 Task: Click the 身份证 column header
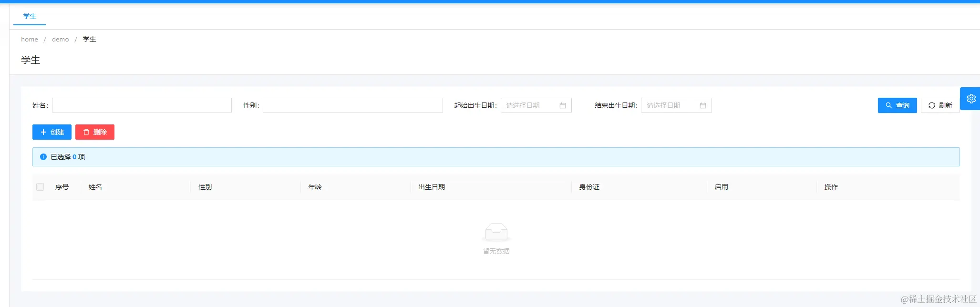pyautogui.click(x=589, y=187)
